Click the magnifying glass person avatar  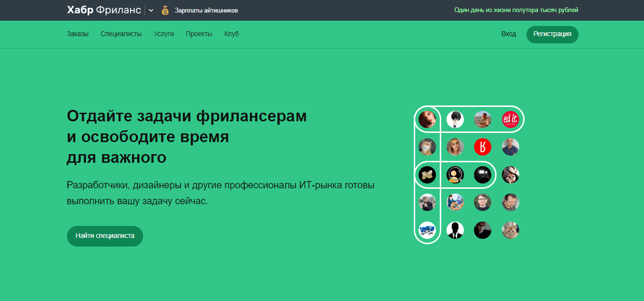tap(455, 175)
